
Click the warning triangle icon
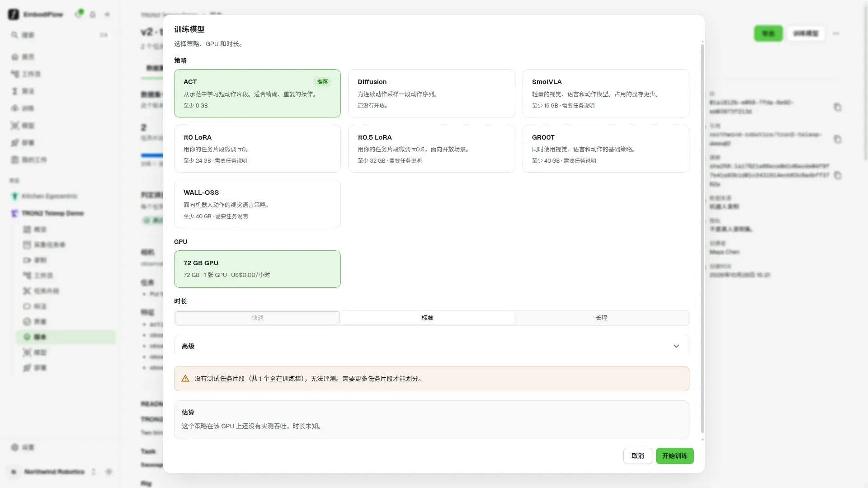coord(185,379)
